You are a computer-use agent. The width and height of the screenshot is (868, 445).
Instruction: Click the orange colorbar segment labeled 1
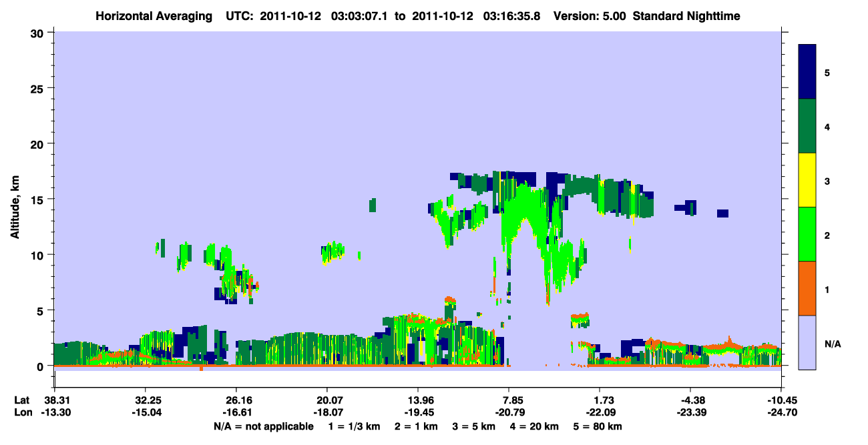[807, 288]
